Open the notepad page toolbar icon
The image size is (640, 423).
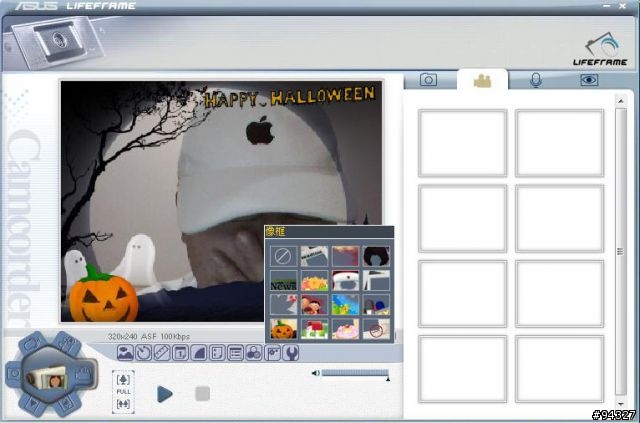[x=217, y=352]
